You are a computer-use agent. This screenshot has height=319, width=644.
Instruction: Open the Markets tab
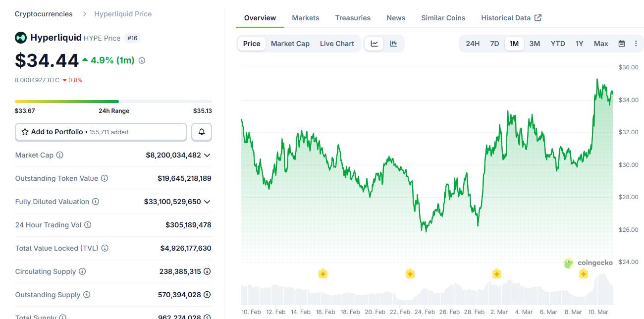306,18
